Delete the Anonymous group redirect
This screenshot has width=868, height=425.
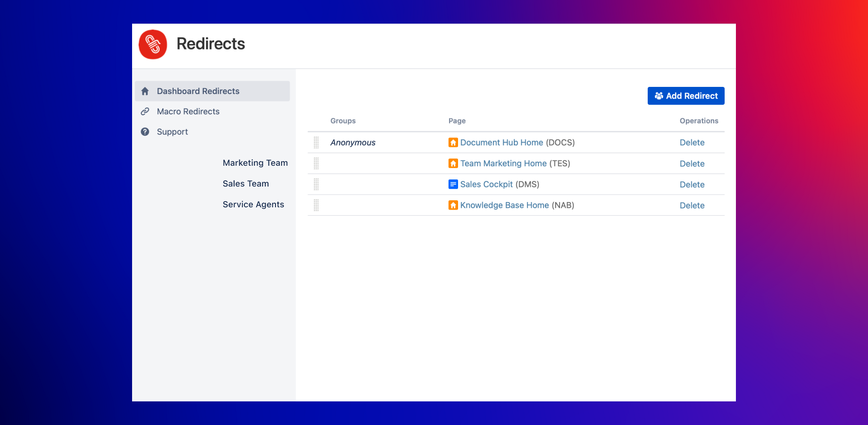point(692,143)
